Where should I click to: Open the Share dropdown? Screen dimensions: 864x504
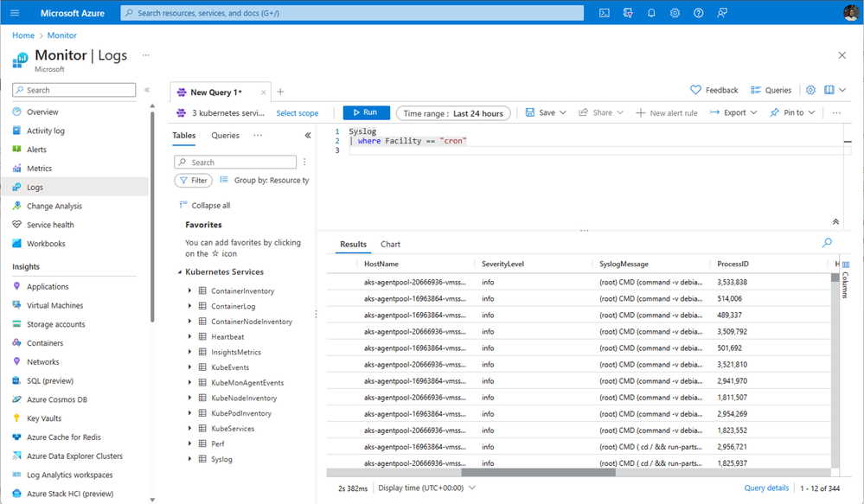(600, 113)
